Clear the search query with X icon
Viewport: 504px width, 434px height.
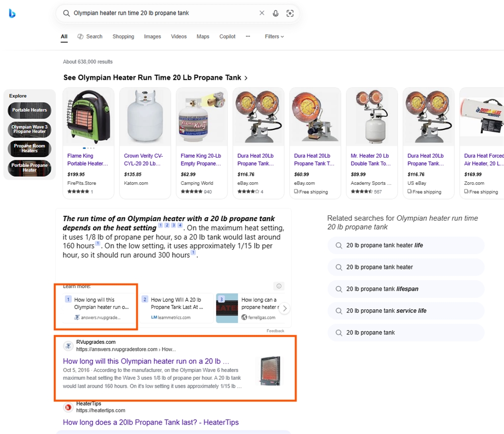coord(262,13)
